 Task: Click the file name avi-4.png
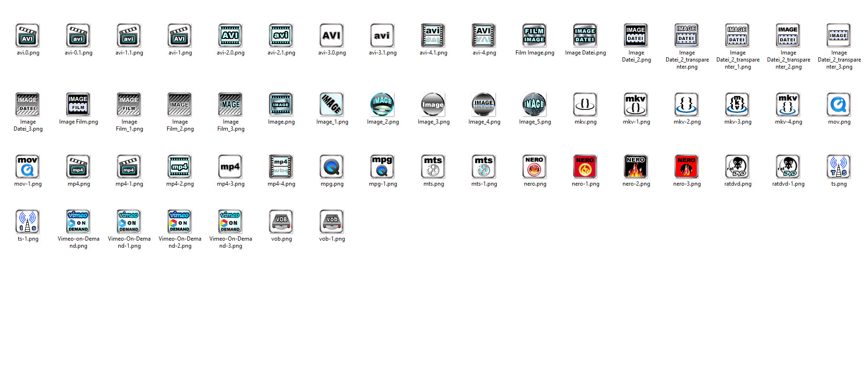(x=484, y=53)
